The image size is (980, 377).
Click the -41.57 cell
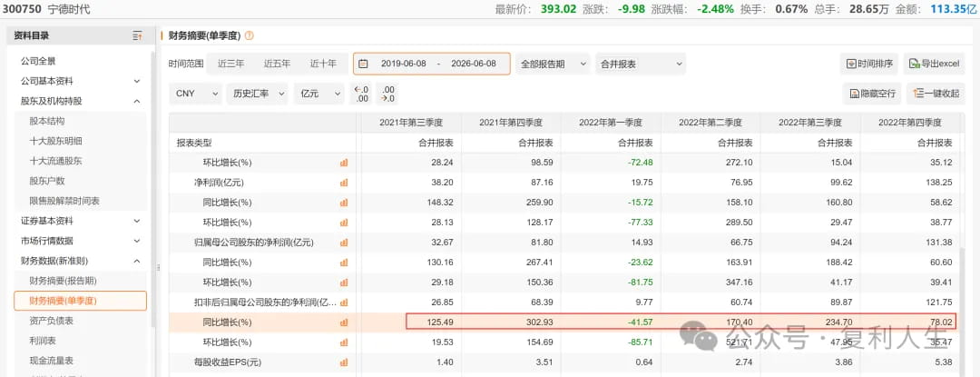(x=640, y=322)
